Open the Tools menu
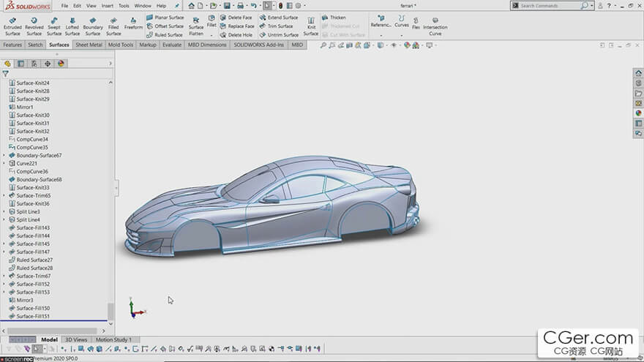Screen dimensions: 644x362 [124, 6]
